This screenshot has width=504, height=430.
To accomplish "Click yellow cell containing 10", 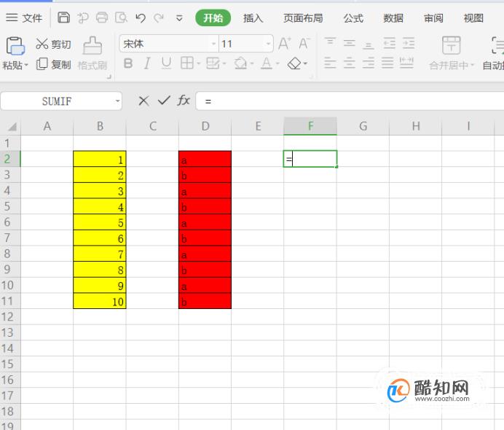I will pyautogui.click(x=100, y=301).
